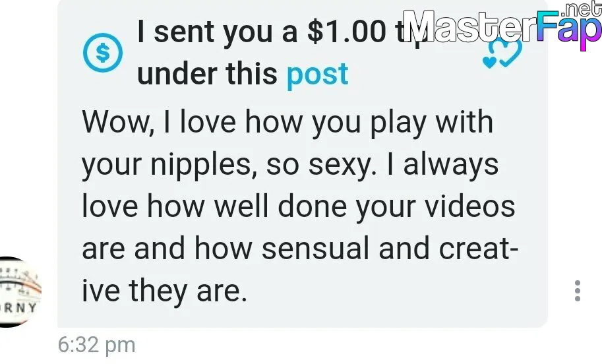The height and width of the screenshot is (364, 602).
Task: Click the line "your nipples, so sexy. I always"
Action: pos(290,166)
